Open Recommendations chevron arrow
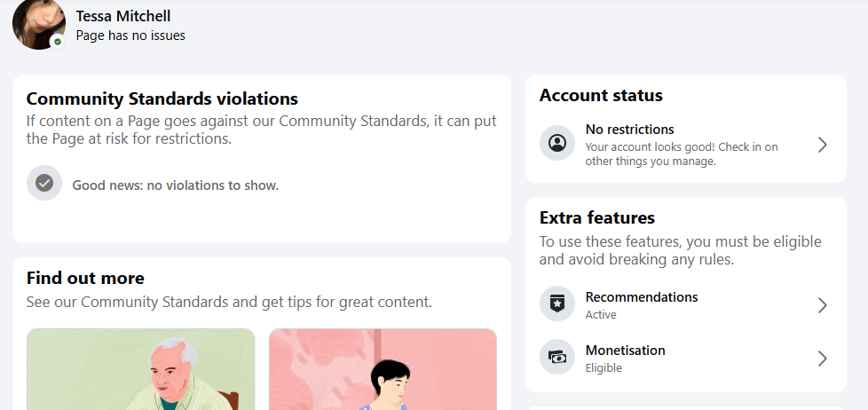This screenshot has width=868, height=410. [823, 305]
